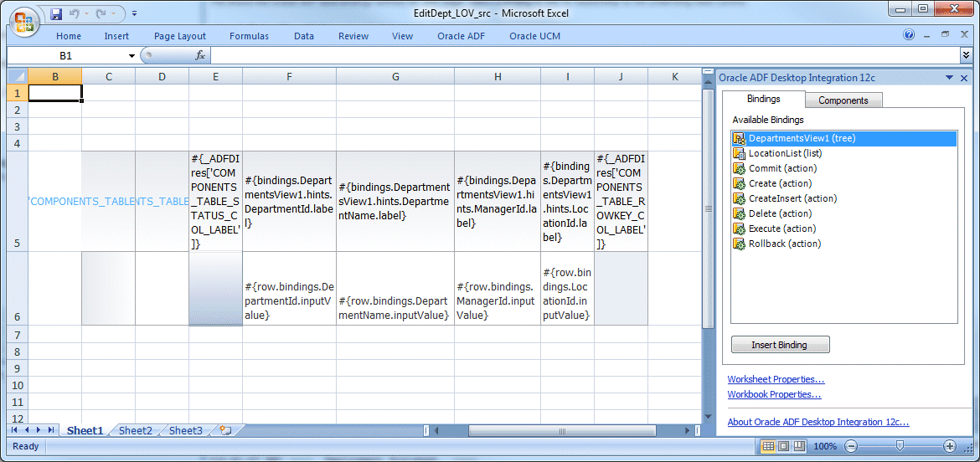The width and height of the screenshot is (980, 462).
Task: Click the Save icon in quick access toolbar
Action: coord(56,13)
